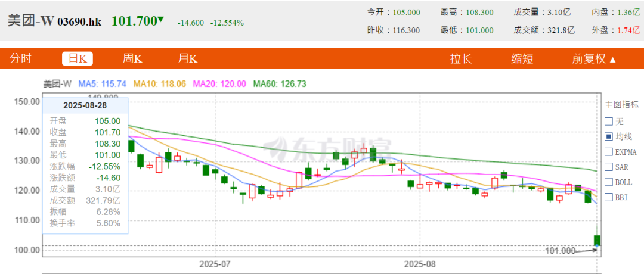Image resolution: width=644 pixels, height=274 pixels.
Task: Click the current price 101.700
Action: coord(134,21)
